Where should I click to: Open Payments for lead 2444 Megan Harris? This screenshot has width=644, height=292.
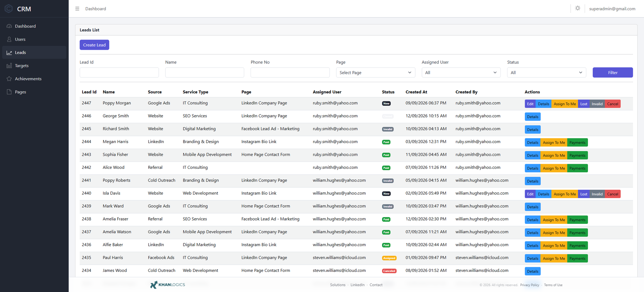tap(578, 143)
